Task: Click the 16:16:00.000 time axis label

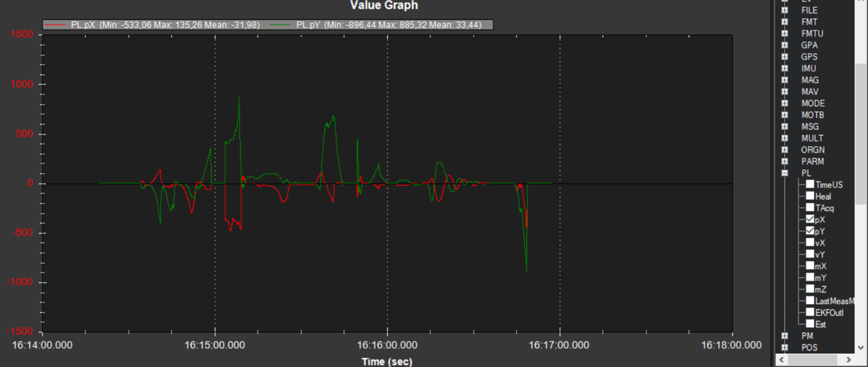Action: pos(387,345)
